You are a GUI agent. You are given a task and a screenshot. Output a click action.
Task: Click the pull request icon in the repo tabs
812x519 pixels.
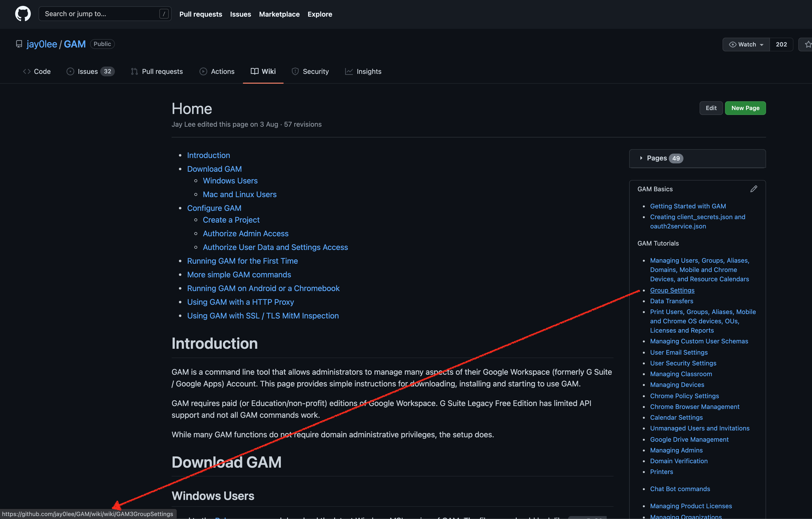pos(134,71)
